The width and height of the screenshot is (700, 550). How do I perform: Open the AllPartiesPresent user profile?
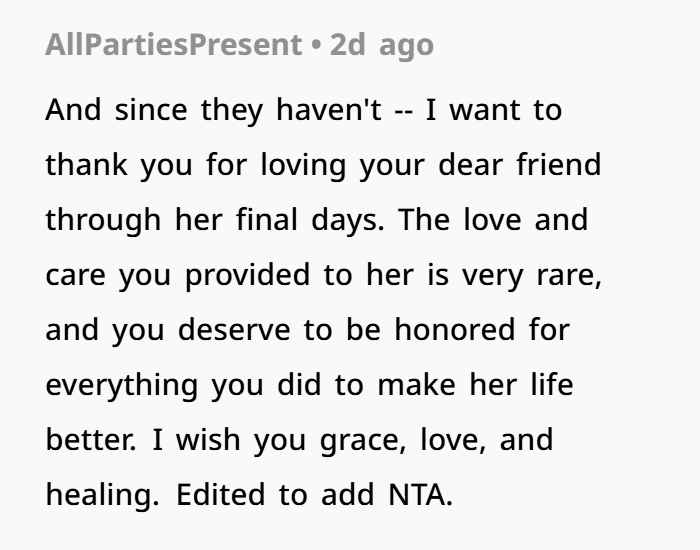[x=172, y=45]
